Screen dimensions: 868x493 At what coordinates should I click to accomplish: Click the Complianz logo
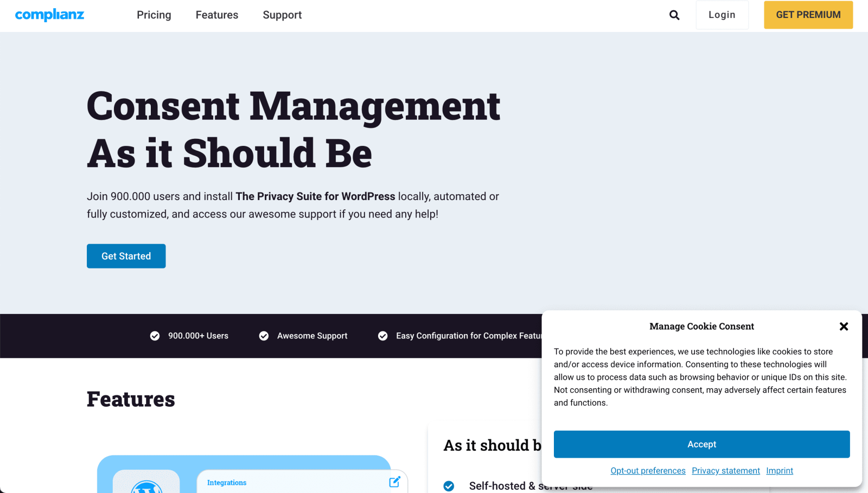click(49, 15)
